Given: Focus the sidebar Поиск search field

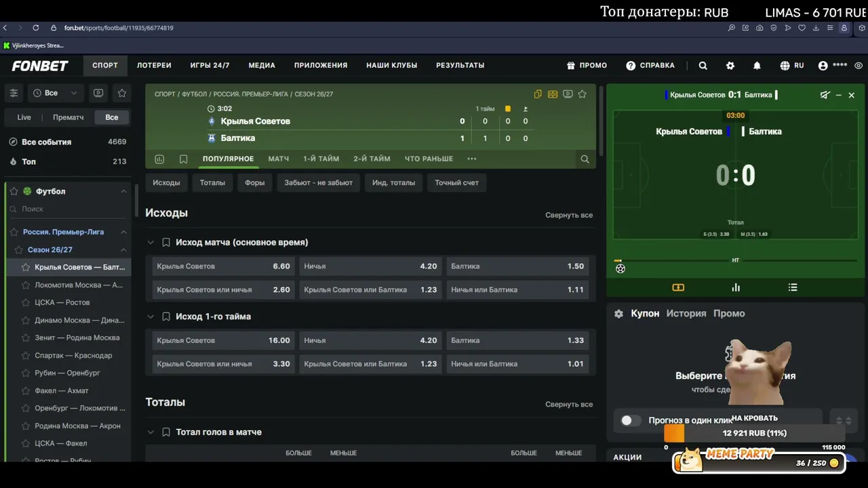Looking at the screenshot, I should pos(68,209).
